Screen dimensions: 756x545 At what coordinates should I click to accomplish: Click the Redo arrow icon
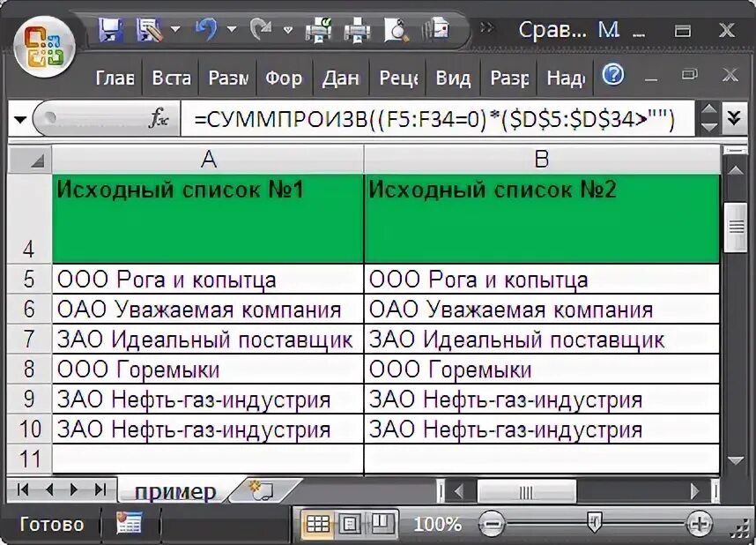(x=262, y=28)
